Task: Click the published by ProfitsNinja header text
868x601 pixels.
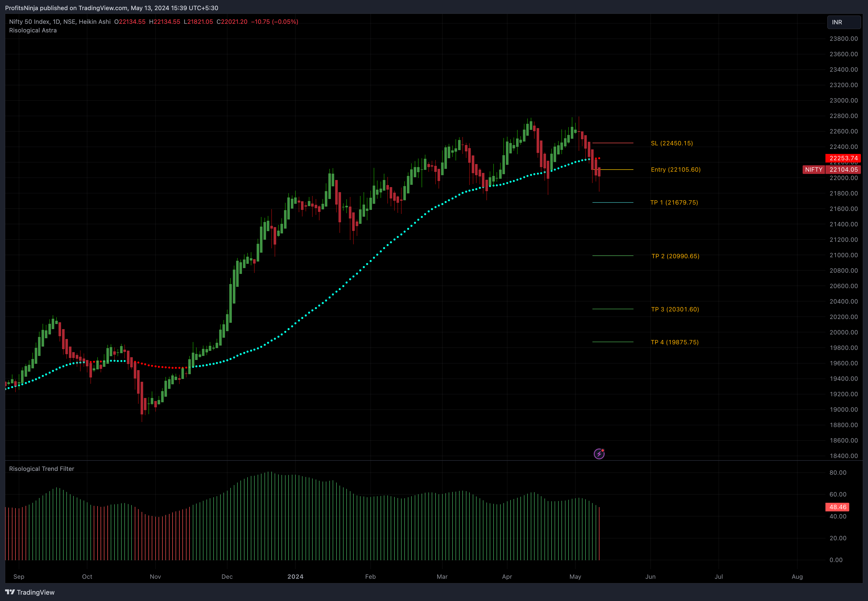Action: (111, 8)
